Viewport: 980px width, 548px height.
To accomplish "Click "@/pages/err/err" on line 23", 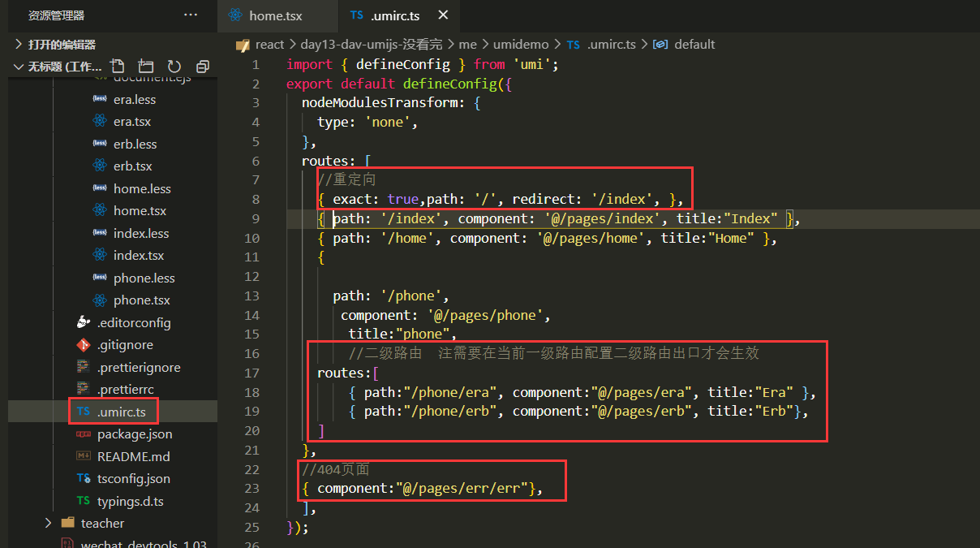I will (x=461, y=488).
